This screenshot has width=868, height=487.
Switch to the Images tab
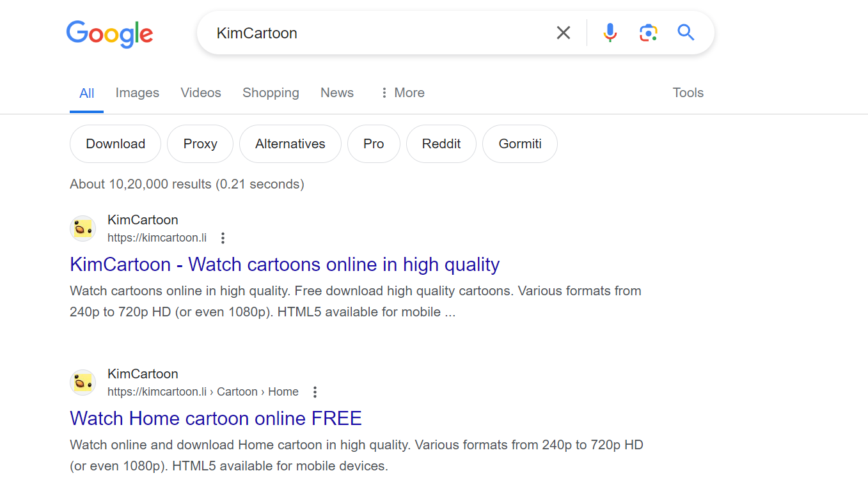(x=137, y=93)
